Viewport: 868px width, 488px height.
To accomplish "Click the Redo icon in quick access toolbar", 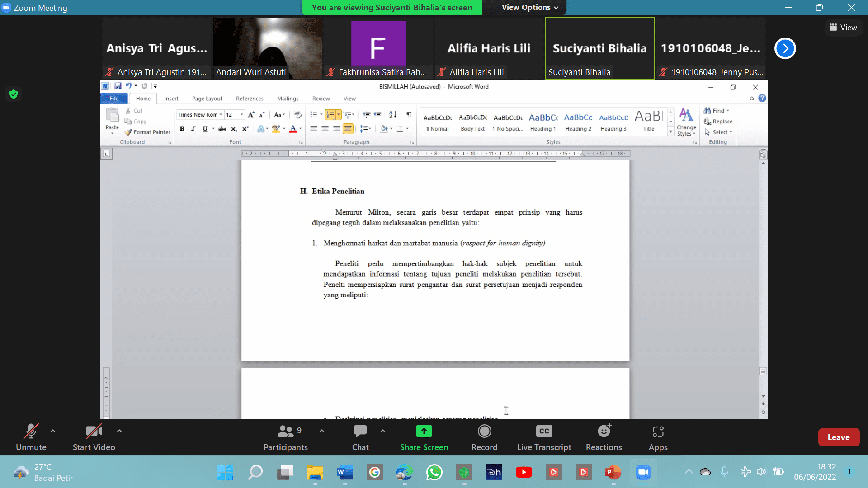I will [x=144, y=86].
